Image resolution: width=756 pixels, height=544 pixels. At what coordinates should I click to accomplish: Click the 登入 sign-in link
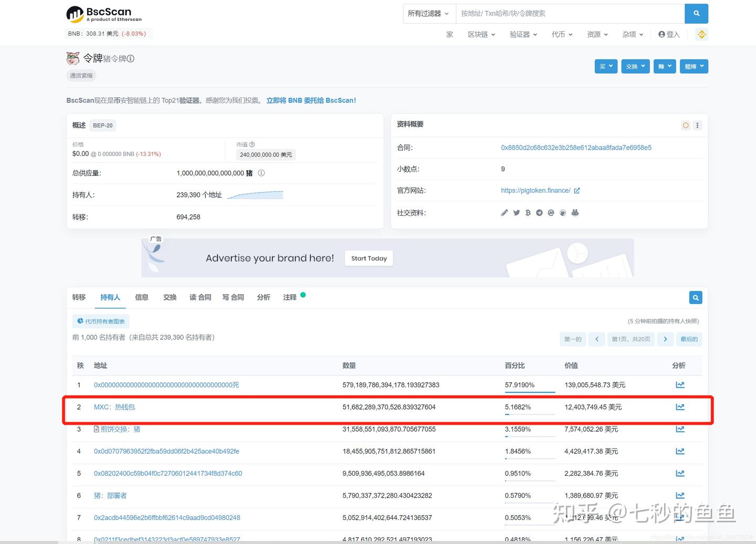(x=669, y=35)
